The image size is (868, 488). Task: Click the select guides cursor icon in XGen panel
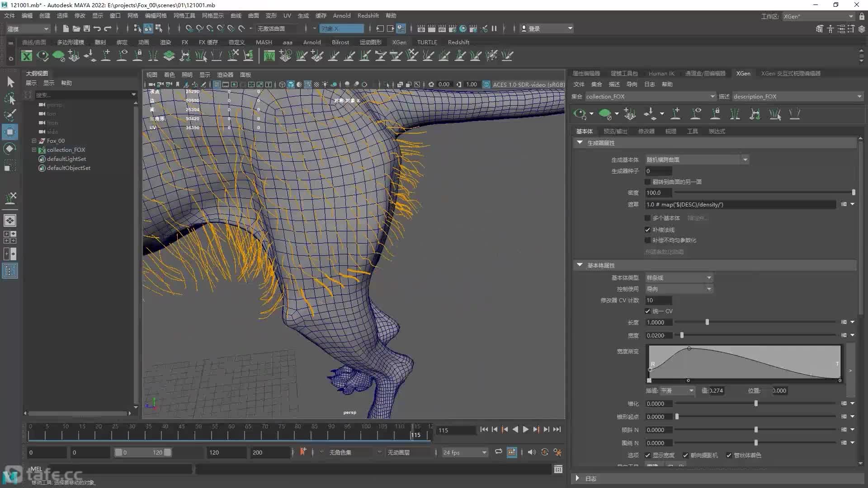775,114
